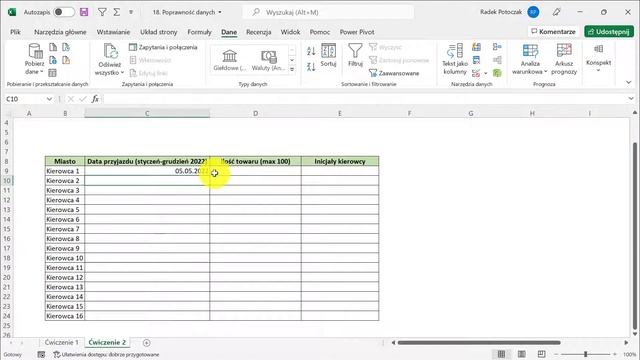Click the Pobierz dane database icon
Viewport: 640px width, 360px height.
pyautogui.click(x=35, y=51)
